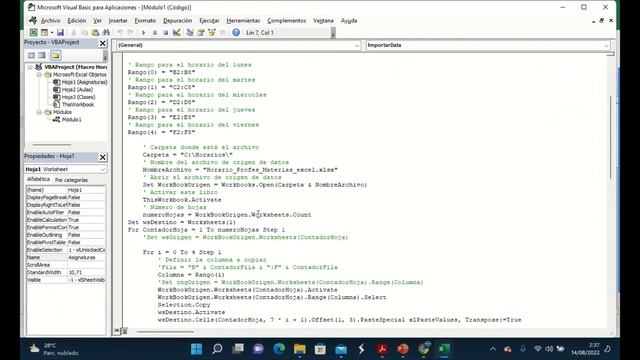Click Toggle Folders icon in Project panel
This screenshot has height=360, width=640.
56,55
